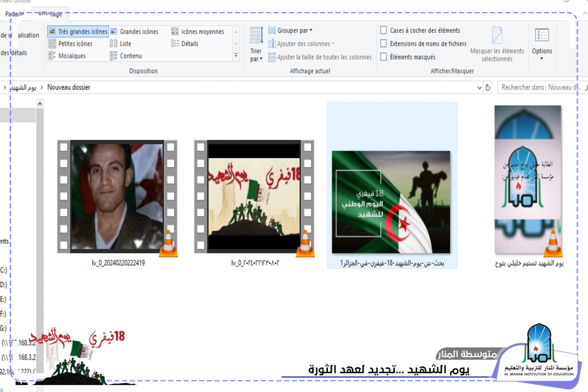
Task: Click file name بحث-عن-يوم-الشهيد-18-فيفري
Action: click(x=392, y=263)
